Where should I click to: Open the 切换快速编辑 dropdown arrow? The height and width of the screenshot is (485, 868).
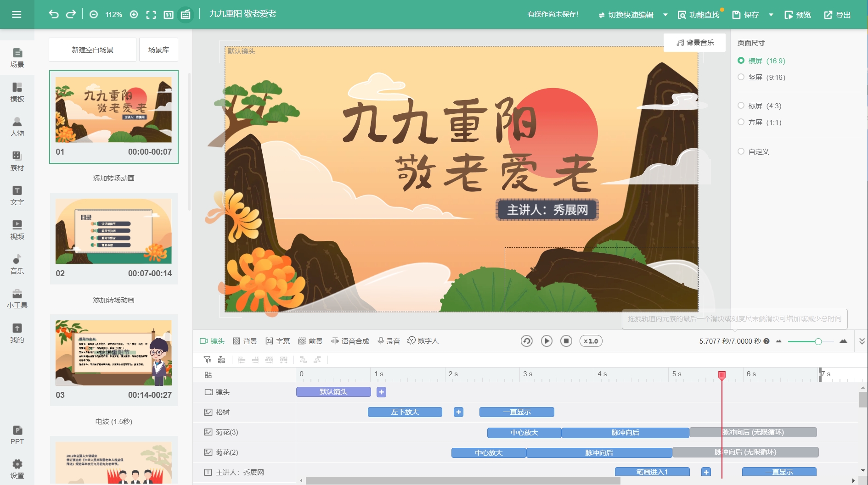coord(665,15)
